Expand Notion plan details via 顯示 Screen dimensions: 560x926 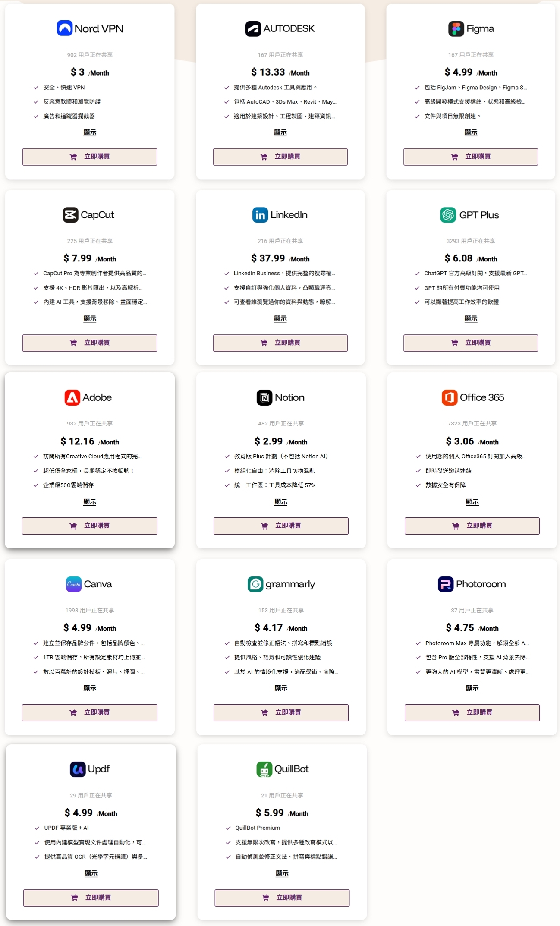pyautogui.click(x=281, y=502)
